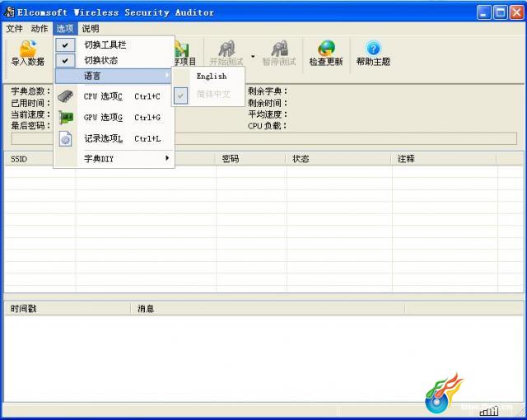527x420 pixels.
Task: Open the 说明 menu
Action: click(91, 29)
